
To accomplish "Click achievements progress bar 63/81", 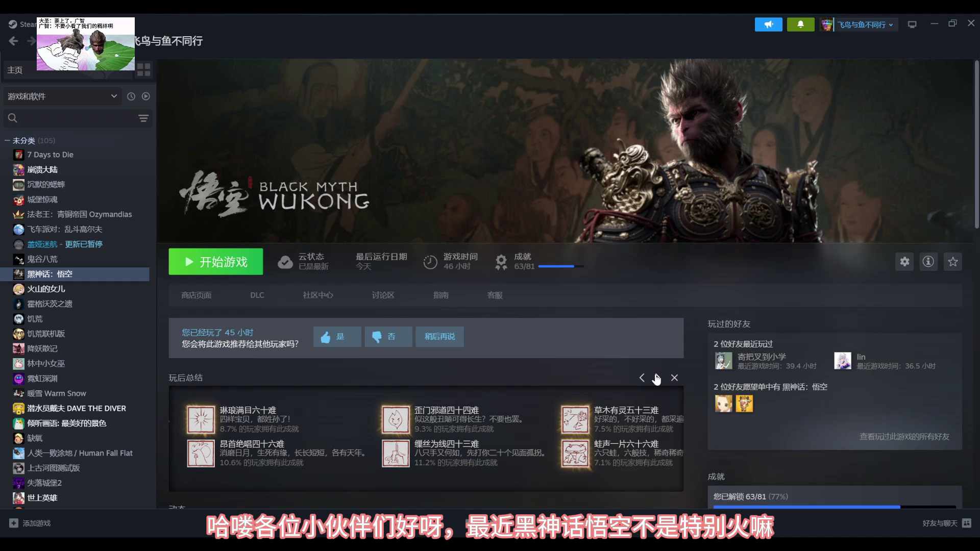I will [x=560, y=266].
